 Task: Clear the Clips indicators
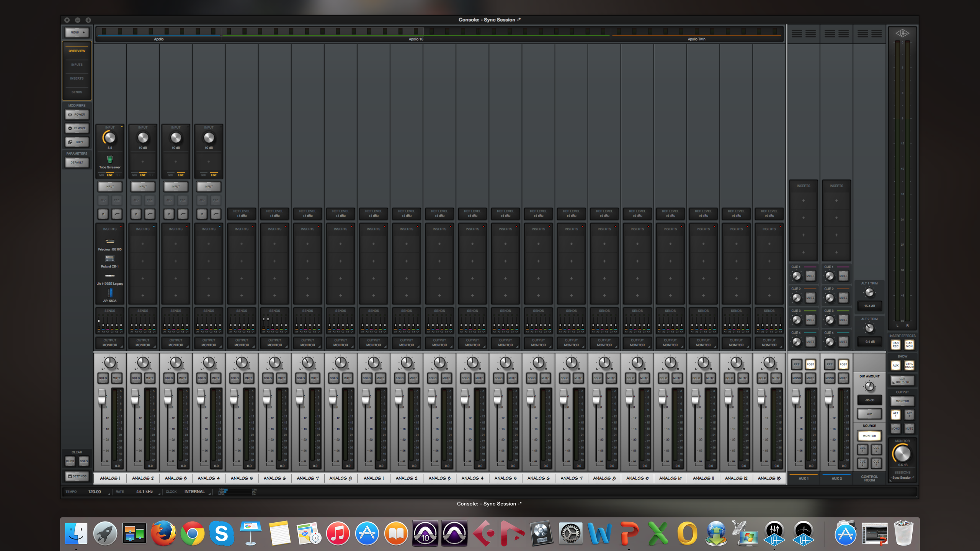coord(70,461)
